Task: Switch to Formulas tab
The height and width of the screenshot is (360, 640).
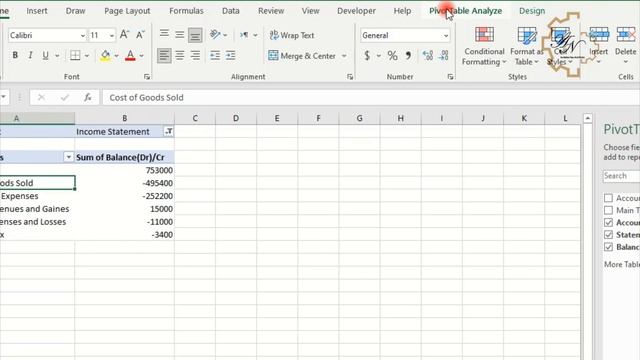Action: tap(186, 11)
